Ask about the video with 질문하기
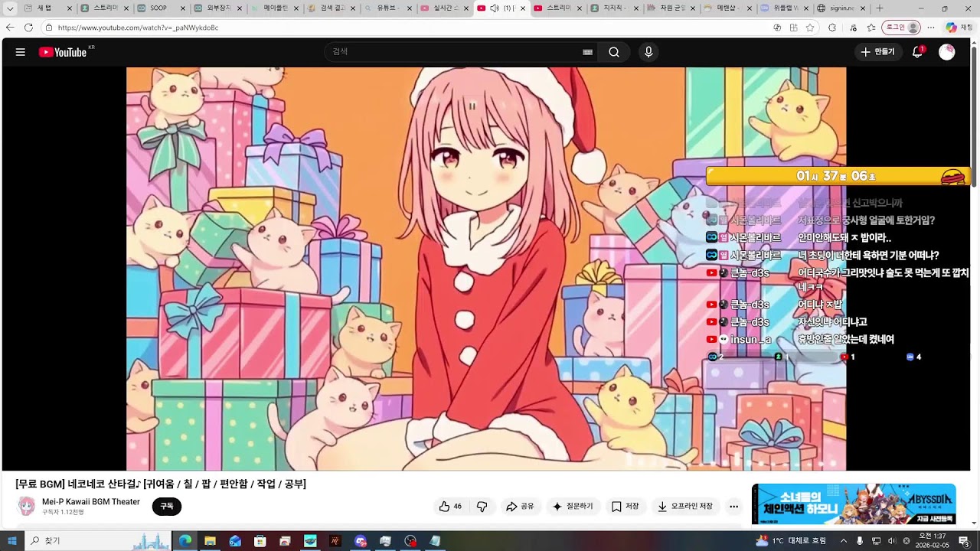Screen dimensions: 980x551 [x=573, y=507]
